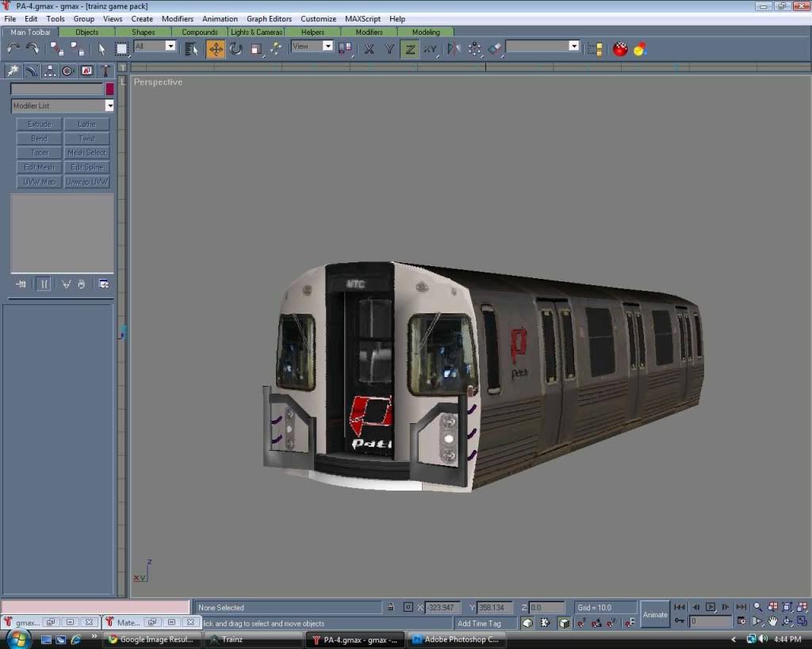The width and height of the screenshot is (812, 649).
Task: Activate the Select and Link tool
Action: (x=57, y=49)
